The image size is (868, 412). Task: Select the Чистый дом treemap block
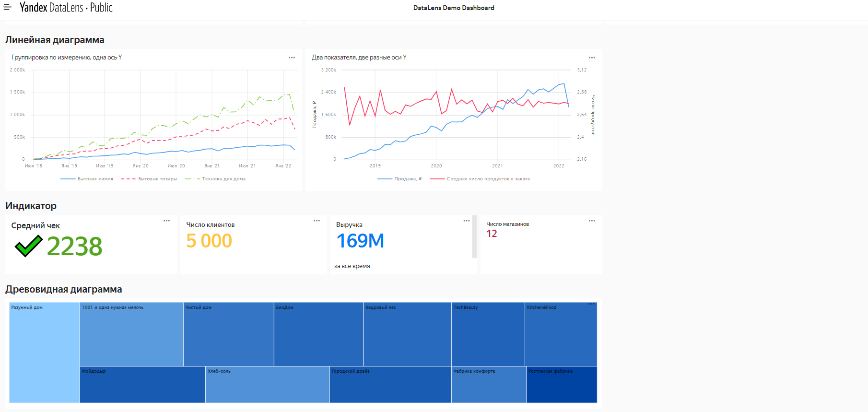pos(229,334)
